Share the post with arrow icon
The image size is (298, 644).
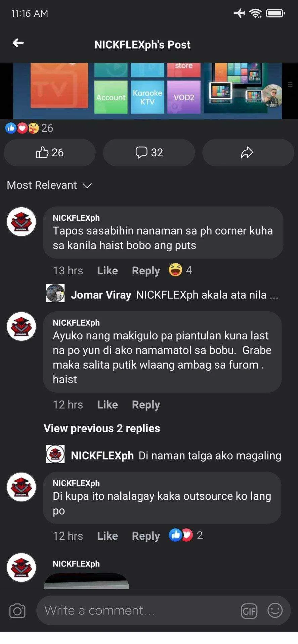[x=248, y=153]
